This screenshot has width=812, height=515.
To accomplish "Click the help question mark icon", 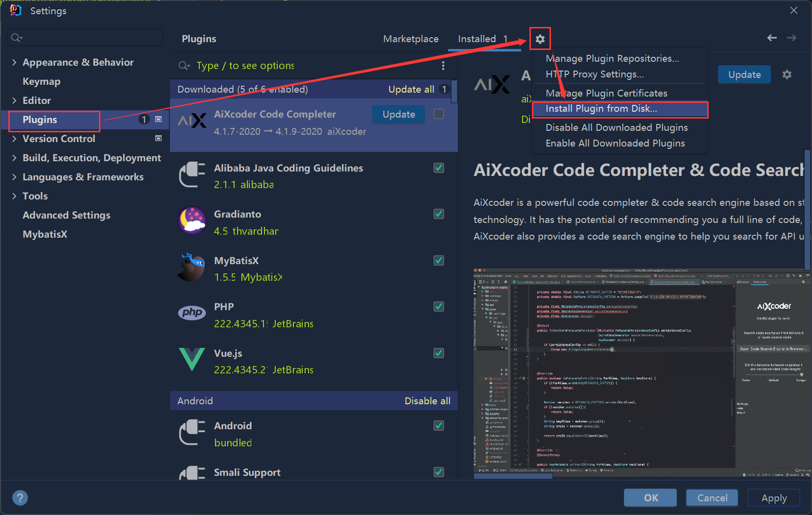I will click(20, 498).
